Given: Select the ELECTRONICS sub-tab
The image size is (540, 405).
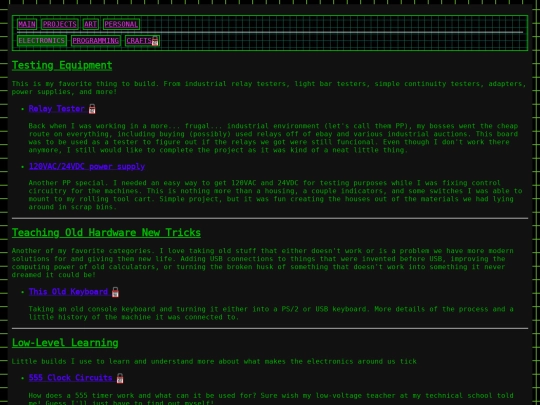Looking at the screenshot, I should tap(42, 41).
